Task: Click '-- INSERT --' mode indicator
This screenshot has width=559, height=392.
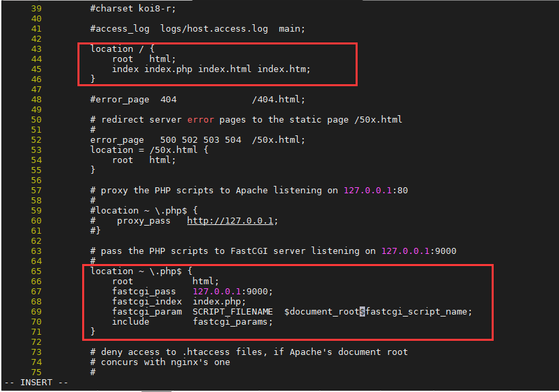Action: tap(36, 383)
